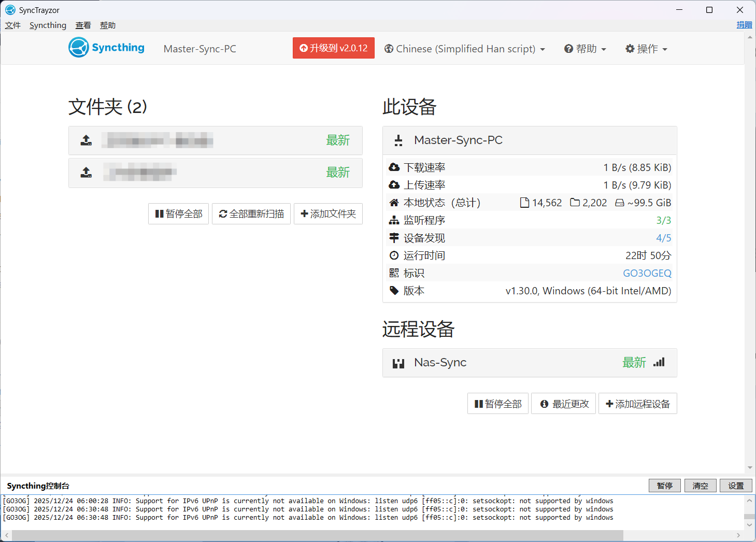Open the 查看 menu in the menu bar
Image resolution: width=756 pixels, height=542 pixels.
83,25
